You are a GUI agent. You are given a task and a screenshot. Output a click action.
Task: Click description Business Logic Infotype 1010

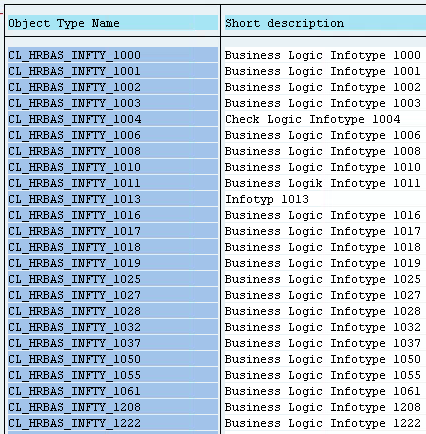pyautogui.click(x=323, y=167)
